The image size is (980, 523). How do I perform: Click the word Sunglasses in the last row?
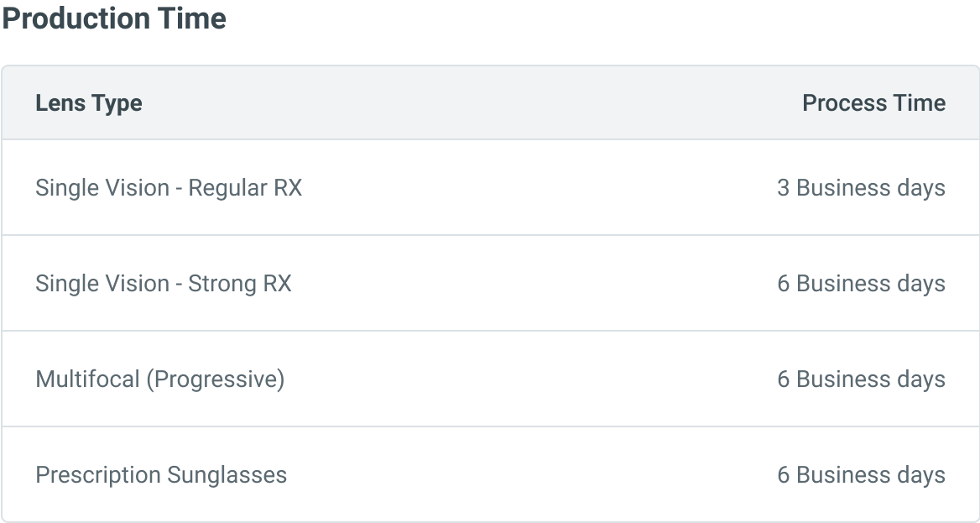(x=227, y=475)
